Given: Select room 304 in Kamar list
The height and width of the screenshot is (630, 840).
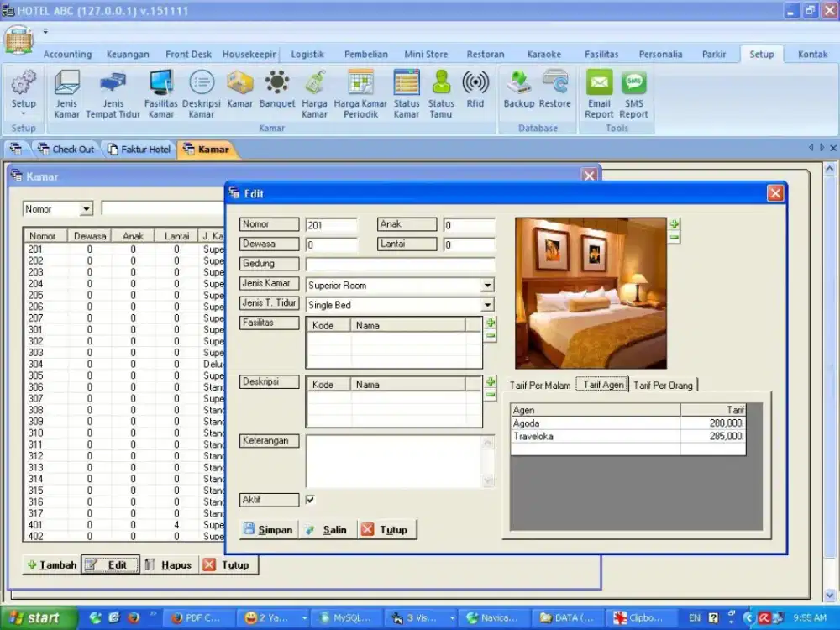Looking at the screenshot, I should [x=123, y=365].
